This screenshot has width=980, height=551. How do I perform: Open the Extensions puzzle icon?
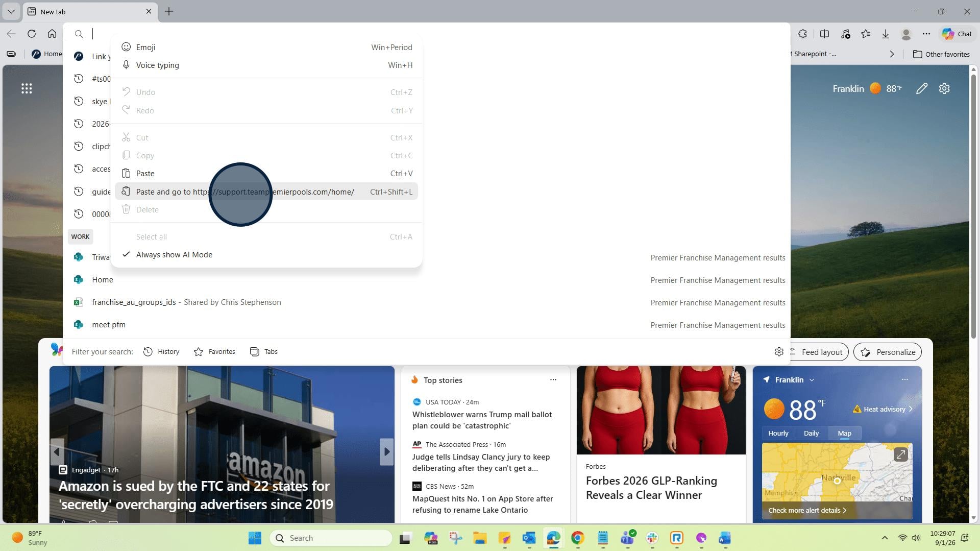coord(803,34)
